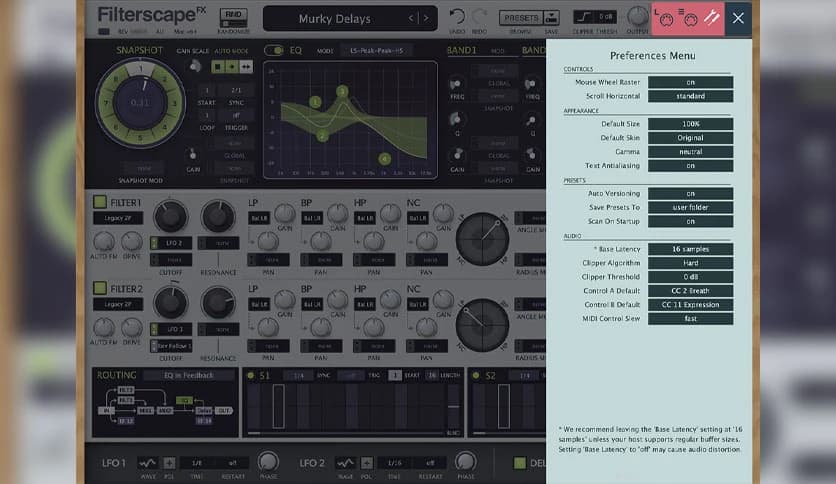Click the MIDI Control Slew fast field
This screenshot has height=484, width=836.
pos(690,318)
